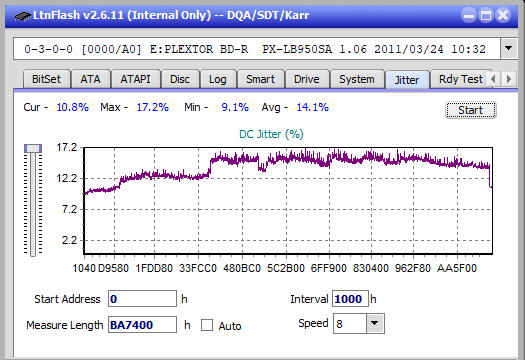Switch to the ATAPI tab
Screen dimensions: 525x360
[135, 79]
